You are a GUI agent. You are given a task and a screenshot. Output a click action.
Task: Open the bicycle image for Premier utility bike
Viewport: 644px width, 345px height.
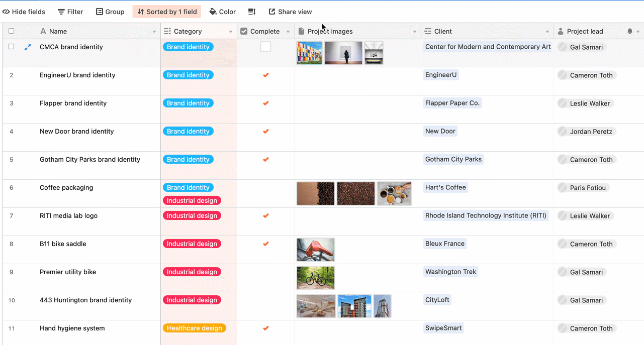click(x=315, y=278)
